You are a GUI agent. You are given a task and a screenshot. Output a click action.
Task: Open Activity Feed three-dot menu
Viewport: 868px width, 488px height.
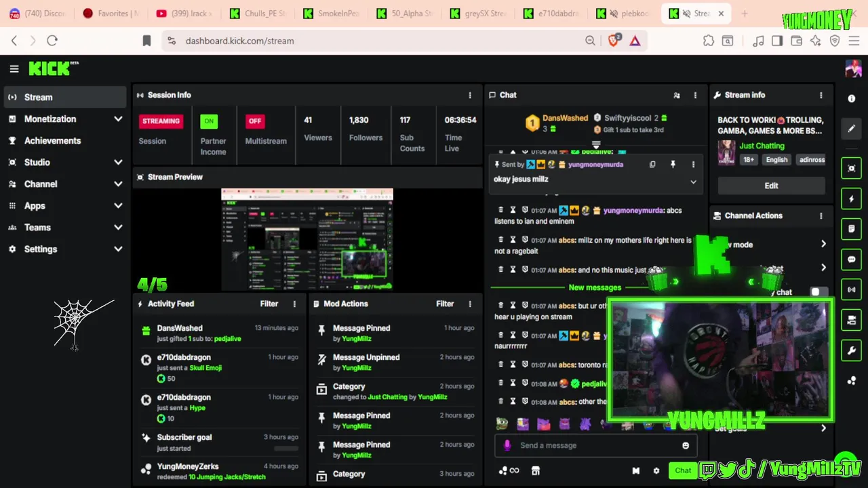294,304
